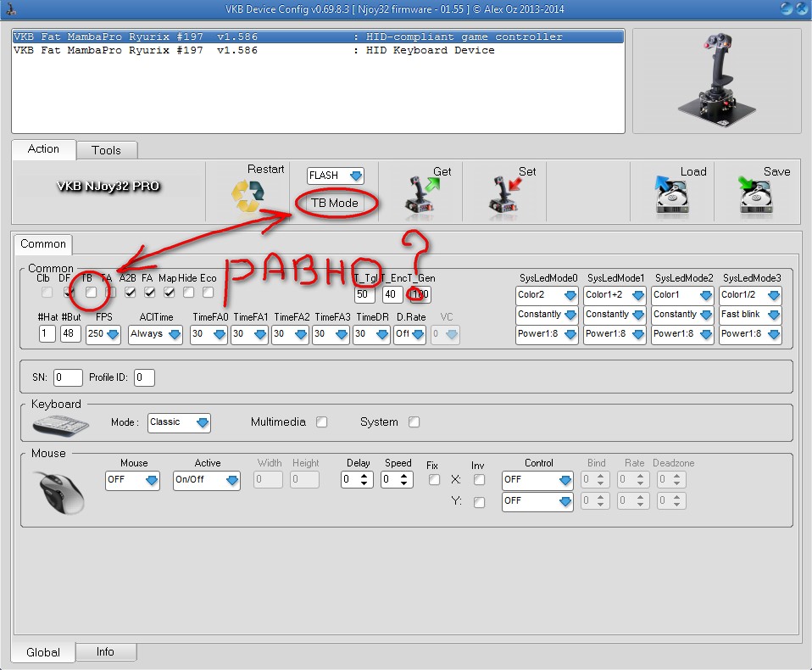
Task: Enable the Eco checkbox
Action: point(209,293)
